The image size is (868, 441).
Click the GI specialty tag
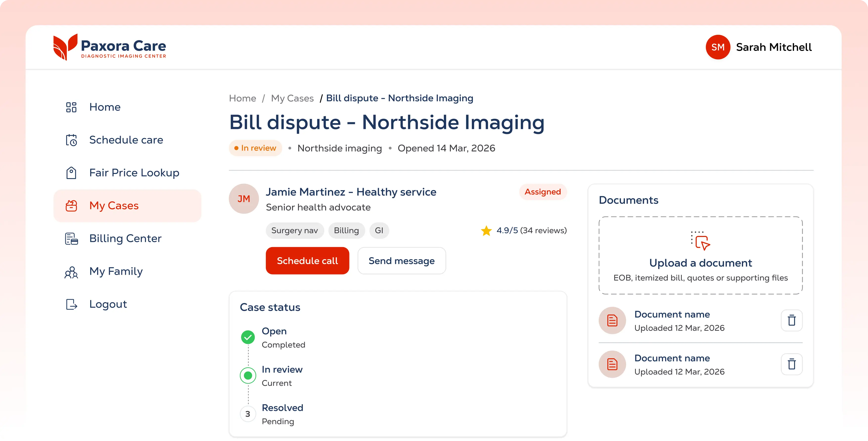(379, 231)
